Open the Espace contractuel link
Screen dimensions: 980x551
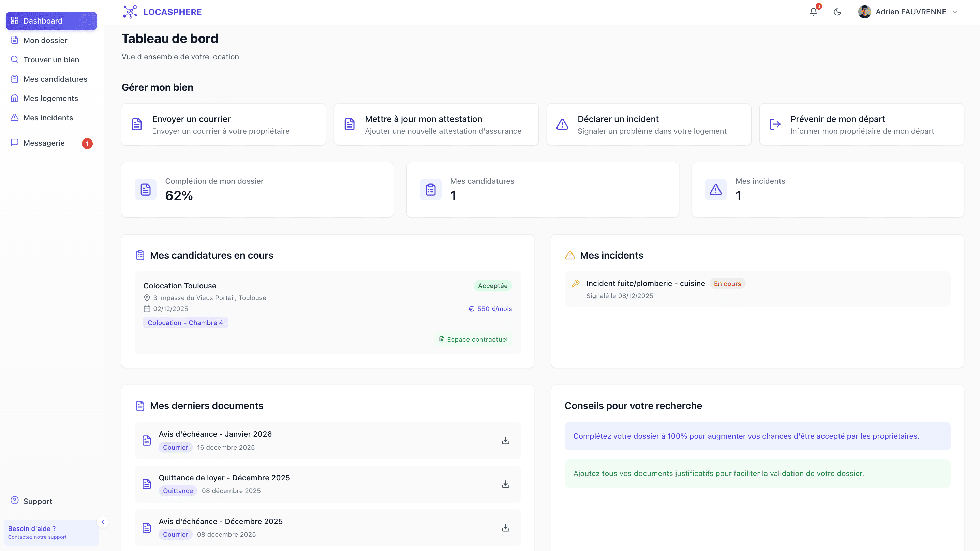473,339
